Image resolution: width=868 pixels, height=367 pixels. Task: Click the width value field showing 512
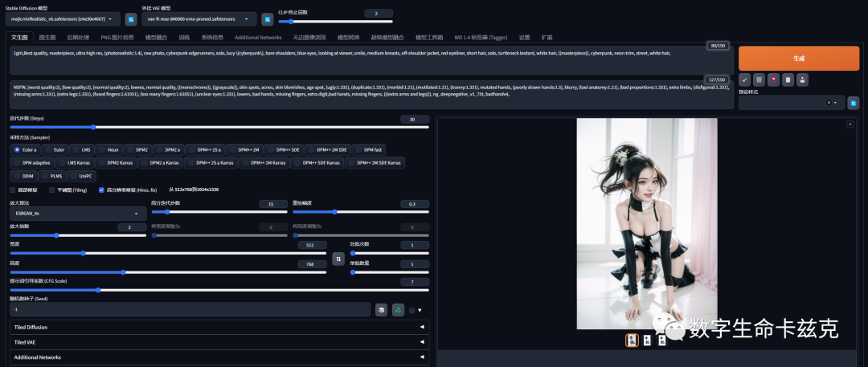tap(312, 245)
